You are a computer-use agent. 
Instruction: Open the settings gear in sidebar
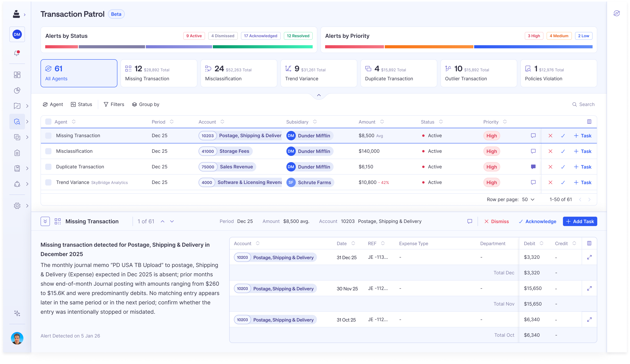pos(17,206)
